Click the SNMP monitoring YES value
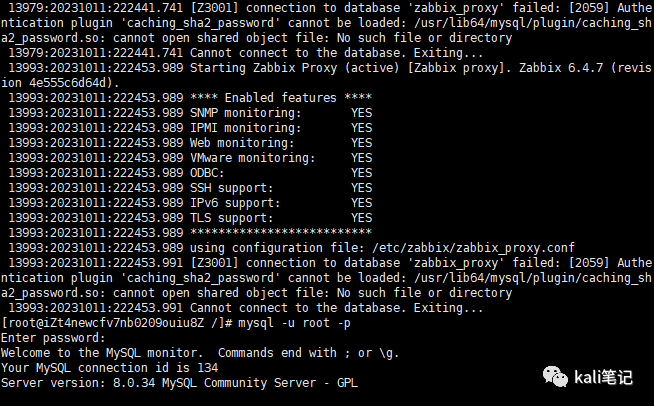 click(361, 113)
